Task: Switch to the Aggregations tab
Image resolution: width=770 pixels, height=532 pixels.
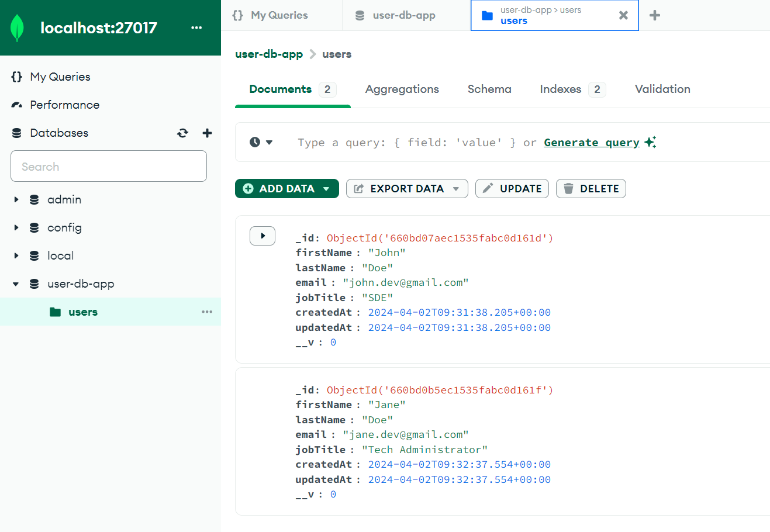Action: coord(402,89)
